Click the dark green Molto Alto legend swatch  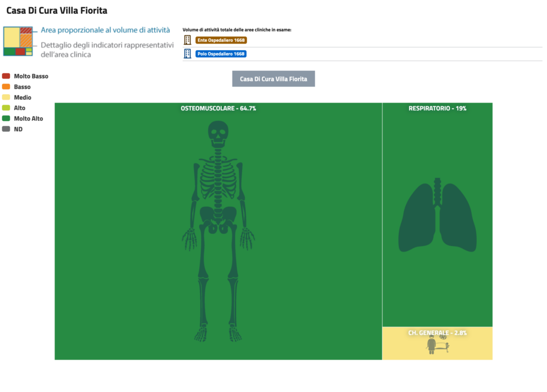point(6,118)
